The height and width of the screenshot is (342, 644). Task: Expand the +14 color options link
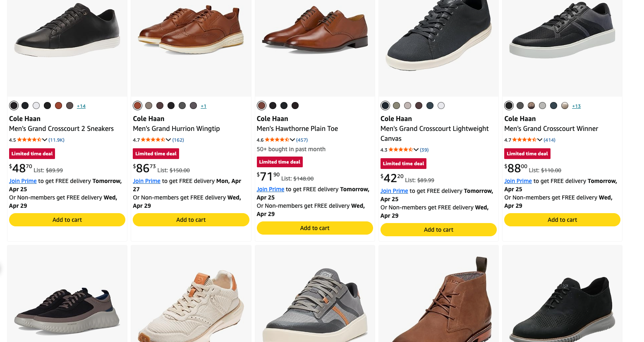click(81, 106)
